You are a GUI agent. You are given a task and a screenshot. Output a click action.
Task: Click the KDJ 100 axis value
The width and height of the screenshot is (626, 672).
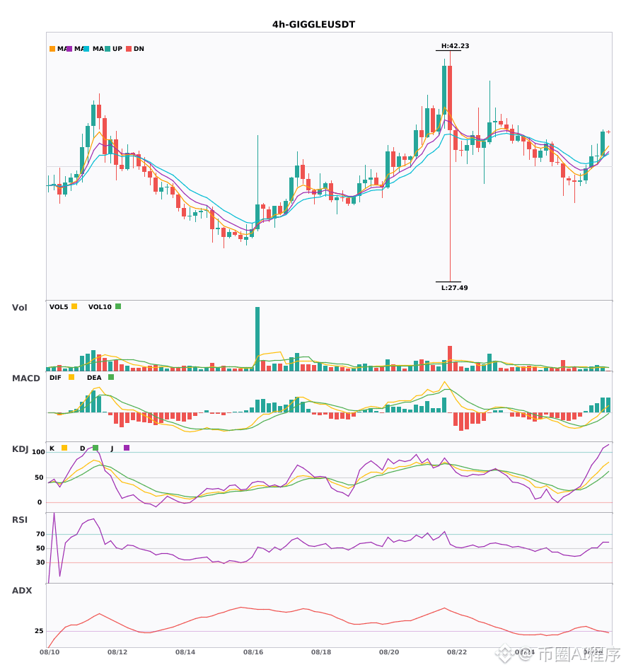[39, 452]
